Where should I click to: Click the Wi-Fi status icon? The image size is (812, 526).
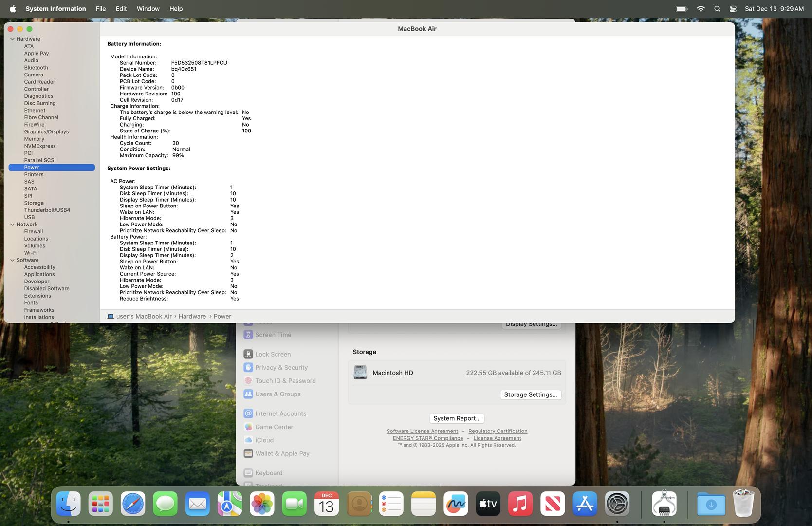click(x=701, y=9)
